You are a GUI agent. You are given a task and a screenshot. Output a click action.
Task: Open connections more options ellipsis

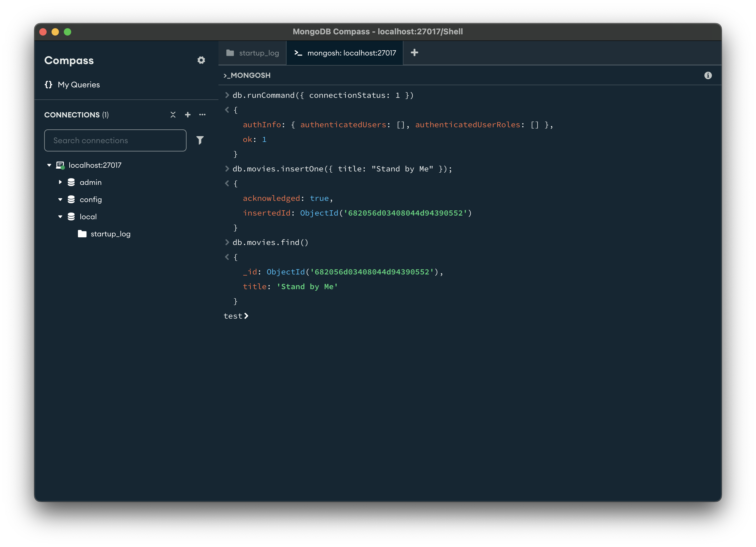[x=202, y=115]
